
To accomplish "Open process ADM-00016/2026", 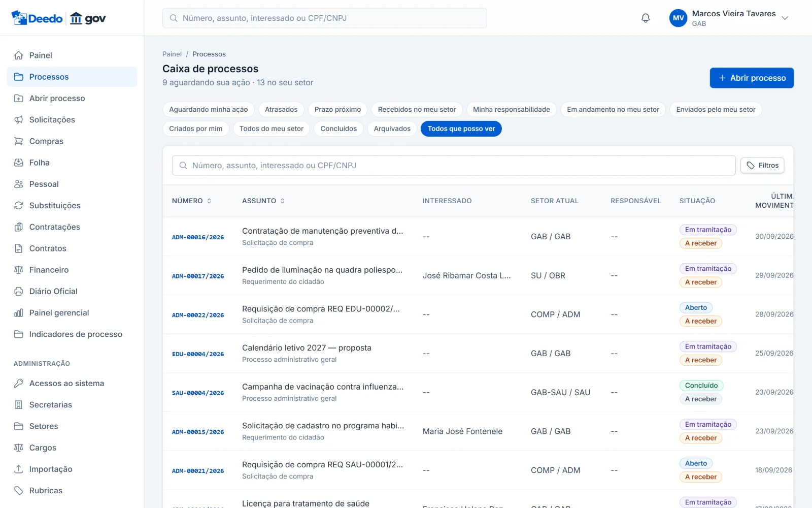I will (198, 237).
